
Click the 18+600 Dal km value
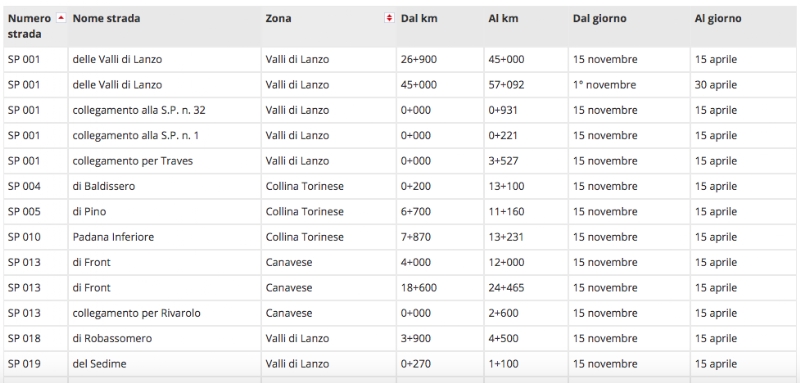pyautogui.click(x=419, y=288)
